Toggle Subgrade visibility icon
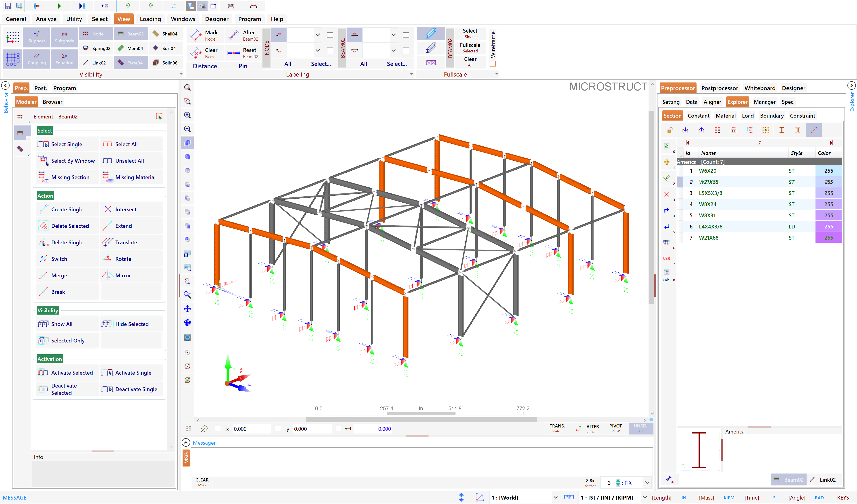 pos(64,37)
